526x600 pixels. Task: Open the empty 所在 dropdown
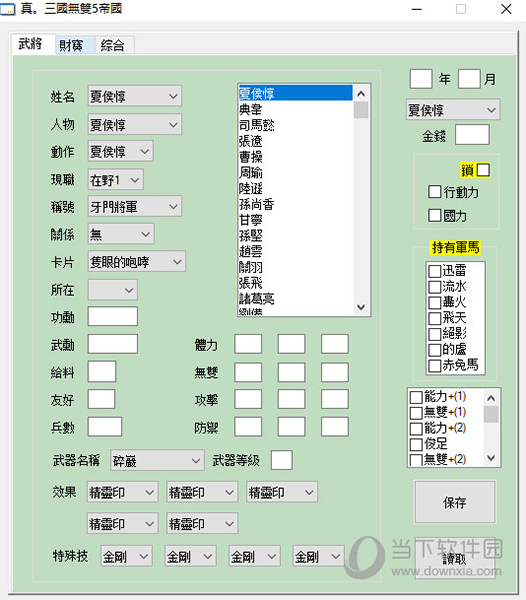112,290
